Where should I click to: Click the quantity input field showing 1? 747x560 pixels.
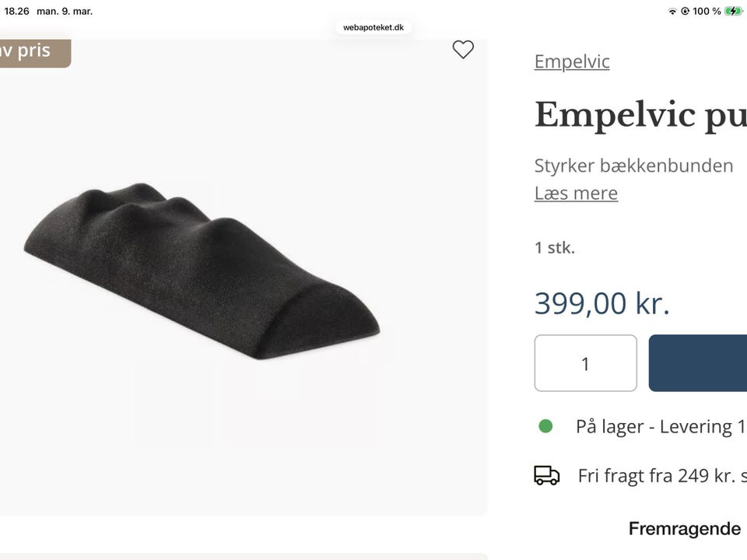click(x=585, y=363)
